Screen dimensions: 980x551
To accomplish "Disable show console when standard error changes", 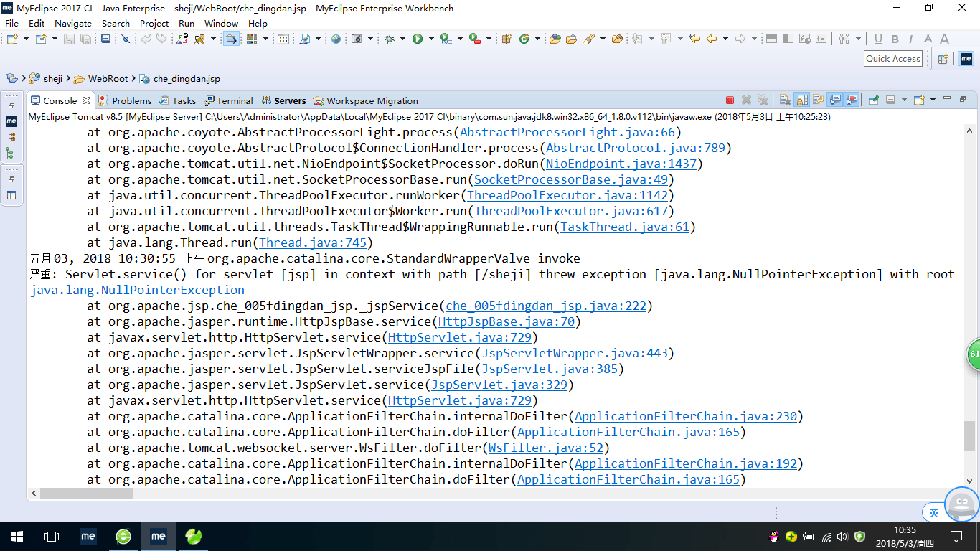I will (851, 100).
